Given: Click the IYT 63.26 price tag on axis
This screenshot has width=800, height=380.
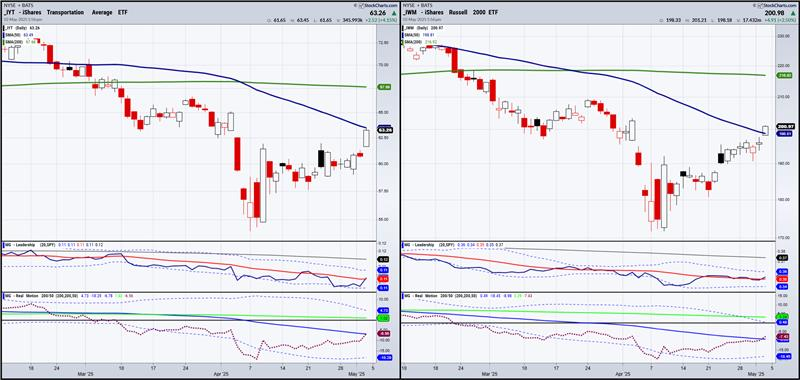Looking at the screenshot, I should tap(386, 130).
